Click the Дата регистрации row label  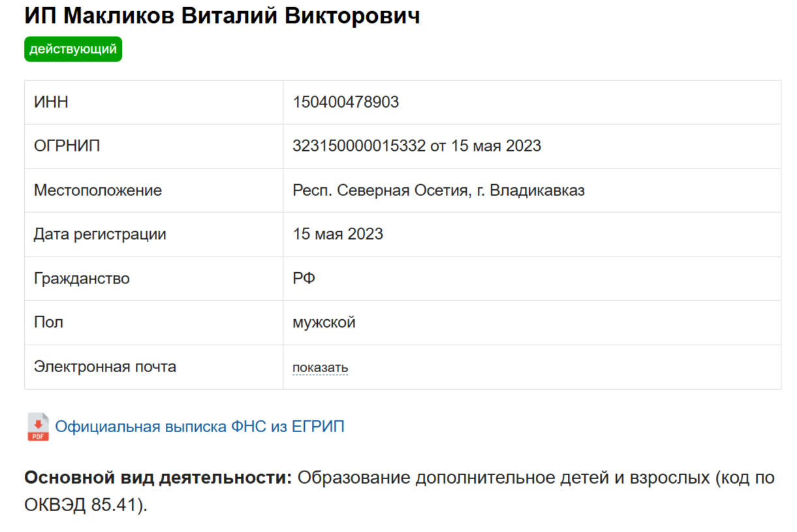point(100,234)
